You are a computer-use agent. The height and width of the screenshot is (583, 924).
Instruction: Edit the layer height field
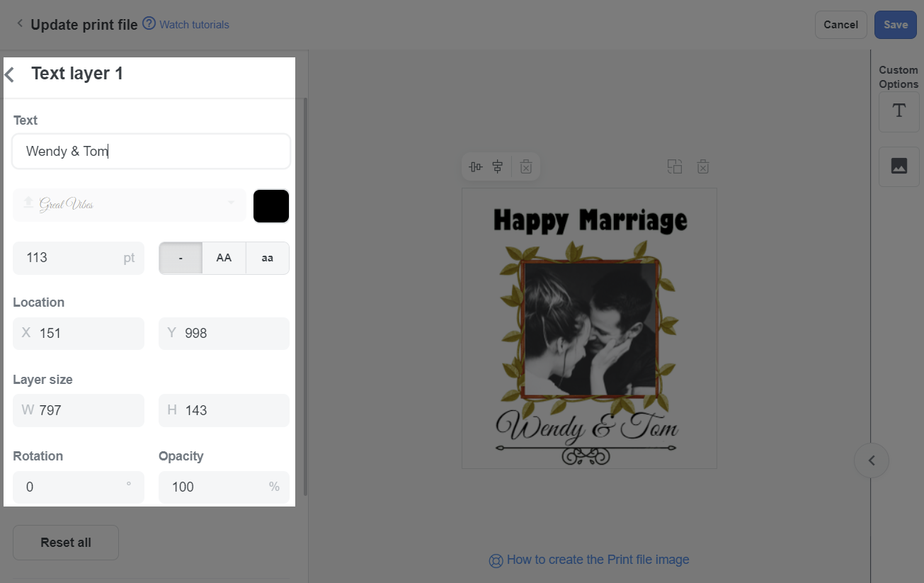coord(224,410)
